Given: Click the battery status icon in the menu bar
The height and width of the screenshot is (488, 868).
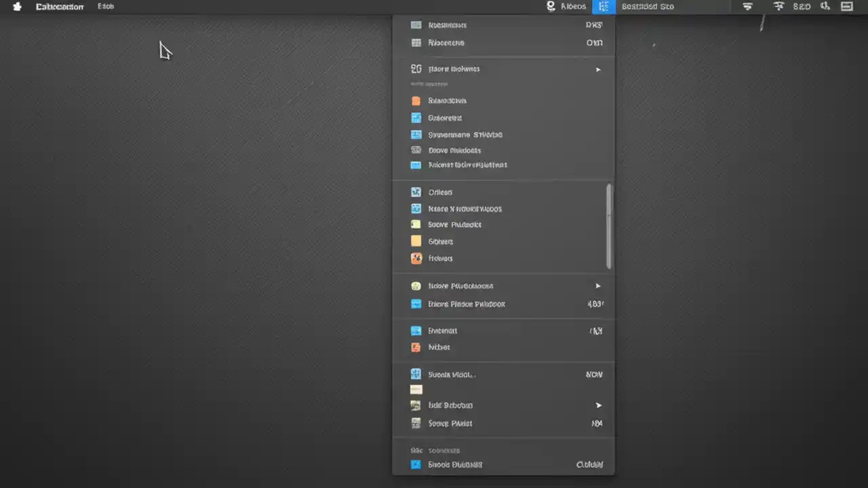Looking at the screenshot, I should click(x=802, y=6).
